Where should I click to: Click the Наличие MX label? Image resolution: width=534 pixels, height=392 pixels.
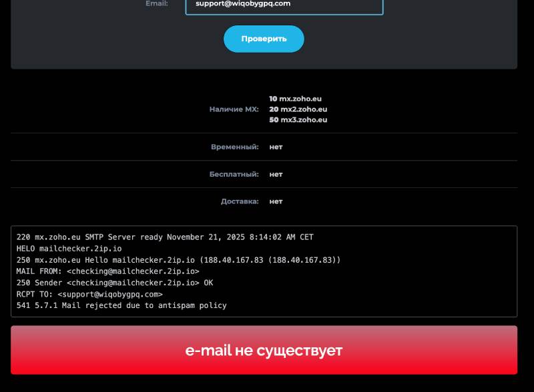click(x=234, y=109)
